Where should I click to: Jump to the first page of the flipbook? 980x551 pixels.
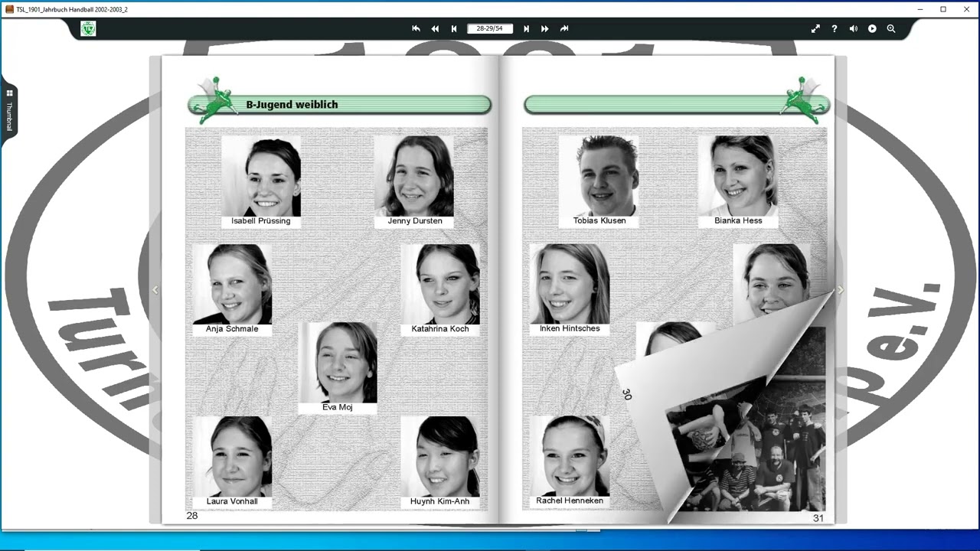[x=416, y=28]
